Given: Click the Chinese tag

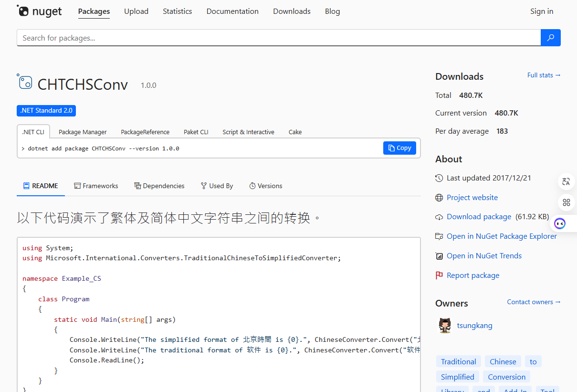Looking at the screenshot, I should (x=503, y=361).
